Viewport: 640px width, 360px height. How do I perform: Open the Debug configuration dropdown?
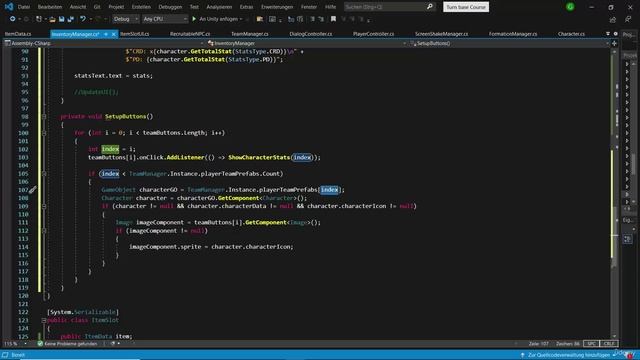pyautogui.click(x=125, y=19)
